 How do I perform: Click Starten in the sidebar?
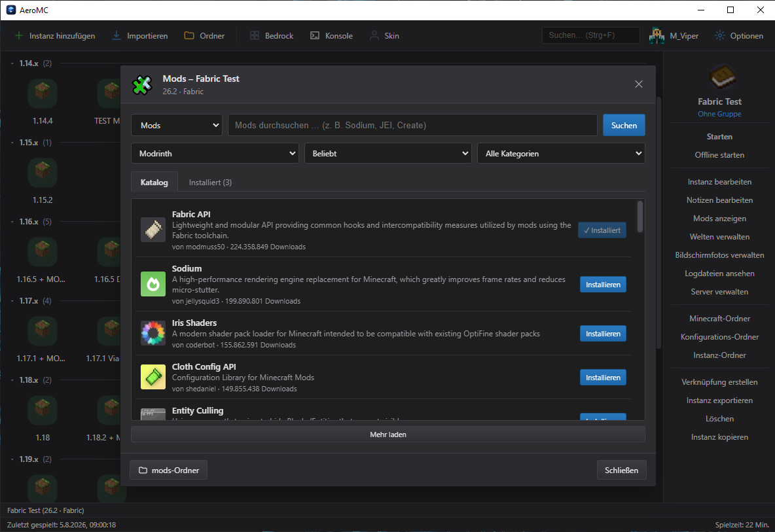pos(719,137)
